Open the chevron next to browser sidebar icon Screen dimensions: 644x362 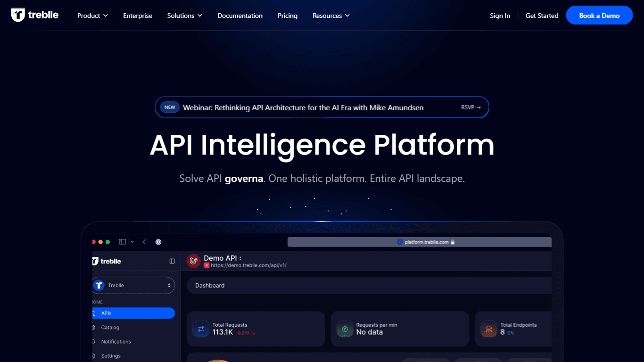pyautogui.click(x=132, y=242)
